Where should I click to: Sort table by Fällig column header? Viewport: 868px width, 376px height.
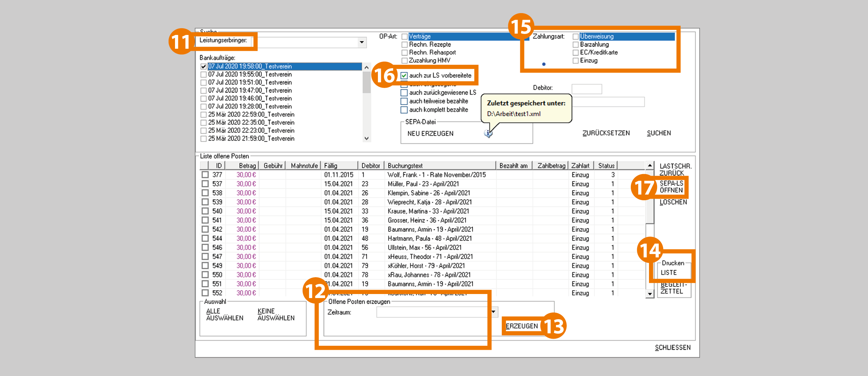tap(339, 165)
